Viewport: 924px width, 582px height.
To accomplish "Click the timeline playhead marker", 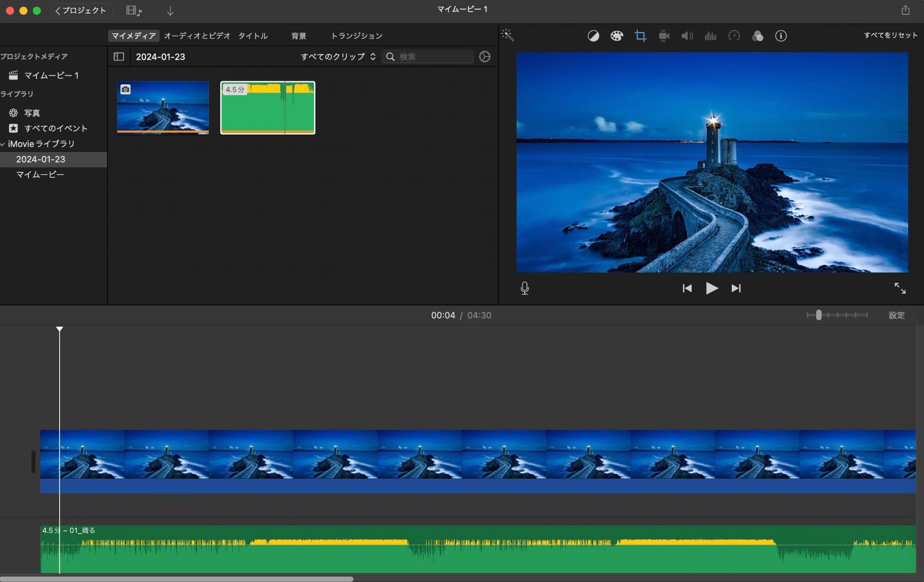I will (x=60, y=329).
